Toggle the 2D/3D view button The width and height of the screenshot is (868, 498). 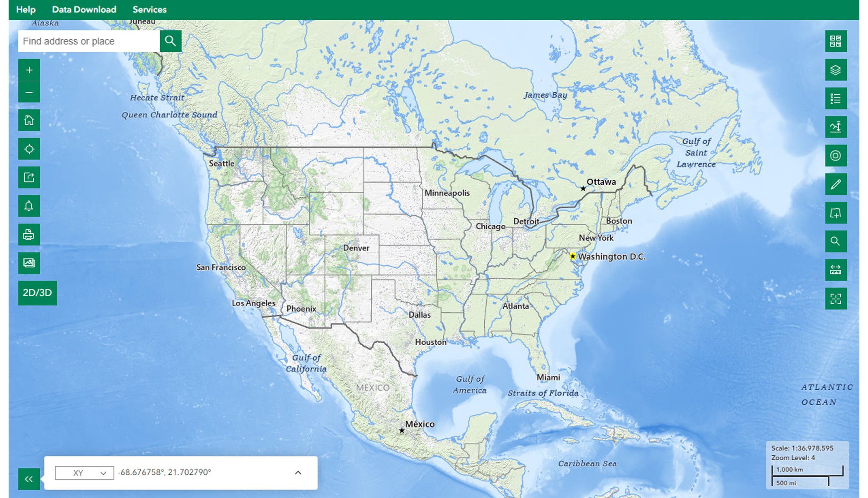(38, 293)
